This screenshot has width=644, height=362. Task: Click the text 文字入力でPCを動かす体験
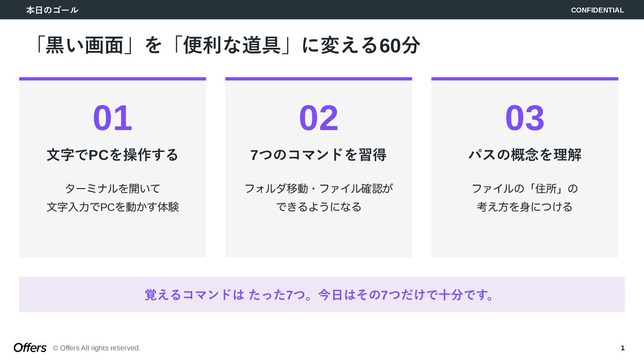113,207
